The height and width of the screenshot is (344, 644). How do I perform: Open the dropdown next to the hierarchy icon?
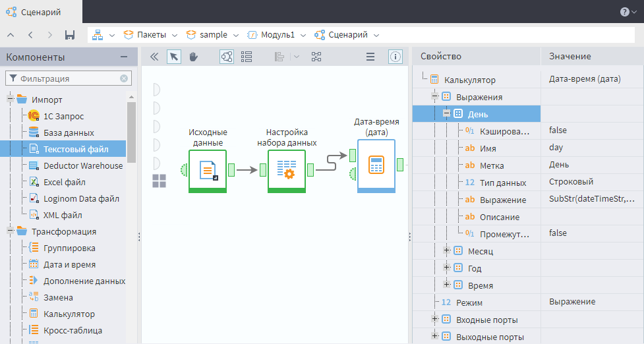[x=111, y=36]
